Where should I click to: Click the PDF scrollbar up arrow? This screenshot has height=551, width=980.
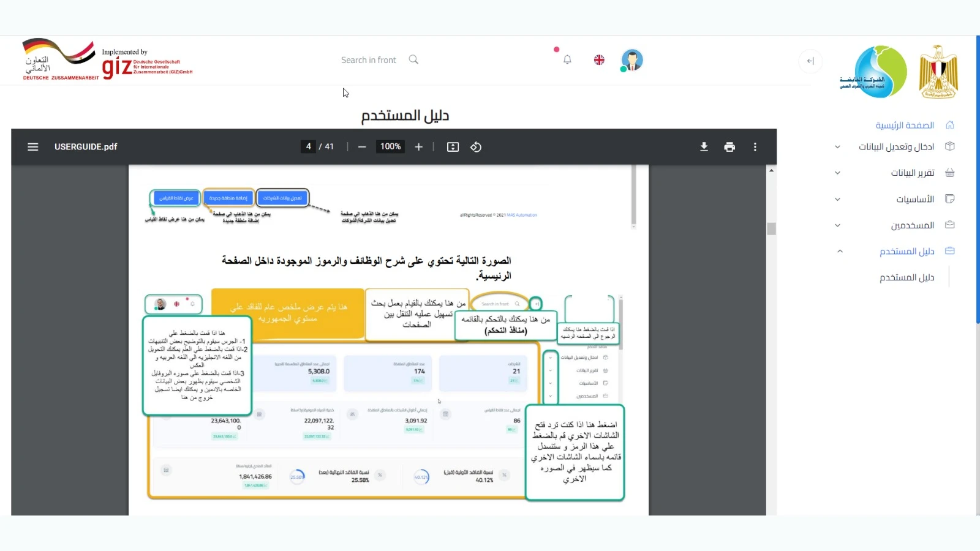click(772, 170)
